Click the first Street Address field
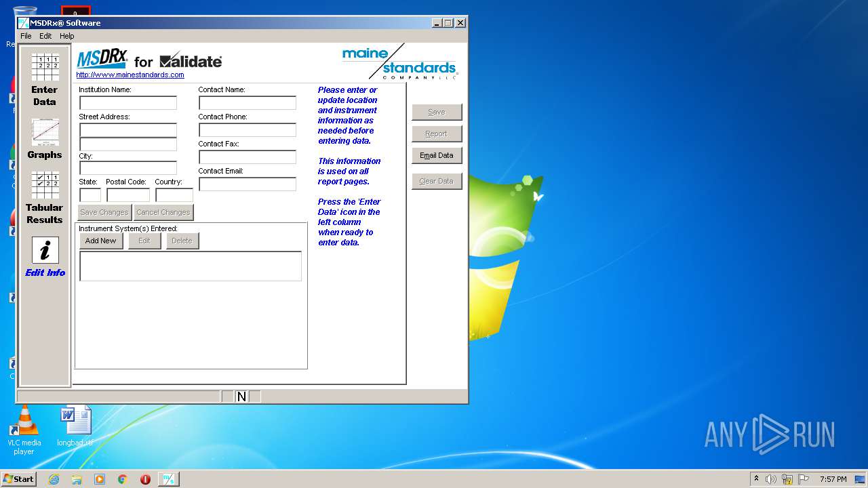Screen dimensions: 868x488 click(128, 130)
